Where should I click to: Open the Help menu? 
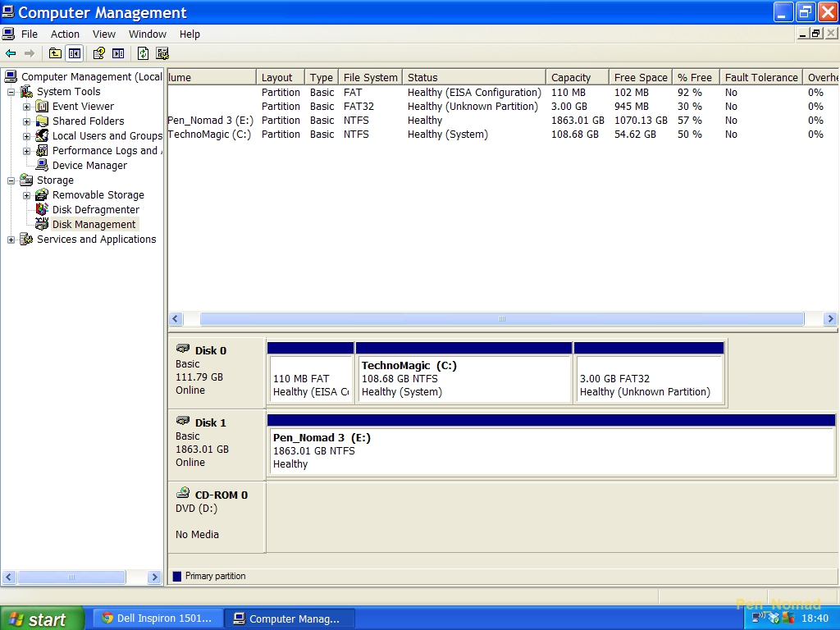[x=189, y=34]
